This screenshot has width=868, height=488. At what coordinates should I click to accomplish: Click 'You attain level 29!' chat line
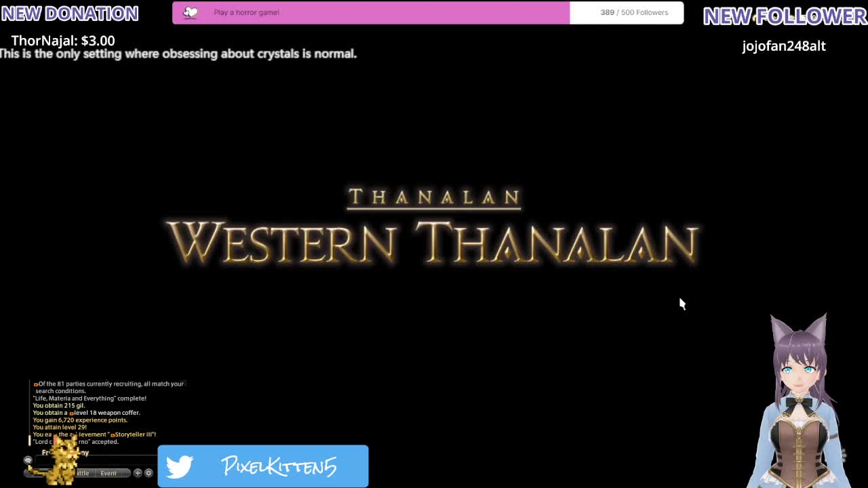[60, 428]
